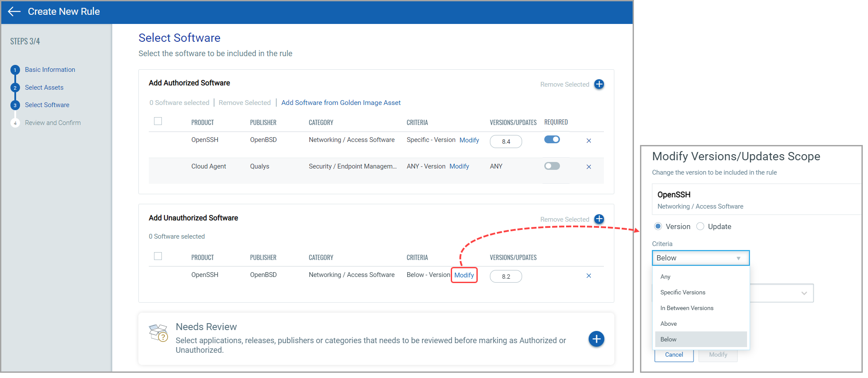The width and height of the screenshot is (868, 378).
Task: Go back using the arrow beside Create New Rule
Action: tap(14, 12)
